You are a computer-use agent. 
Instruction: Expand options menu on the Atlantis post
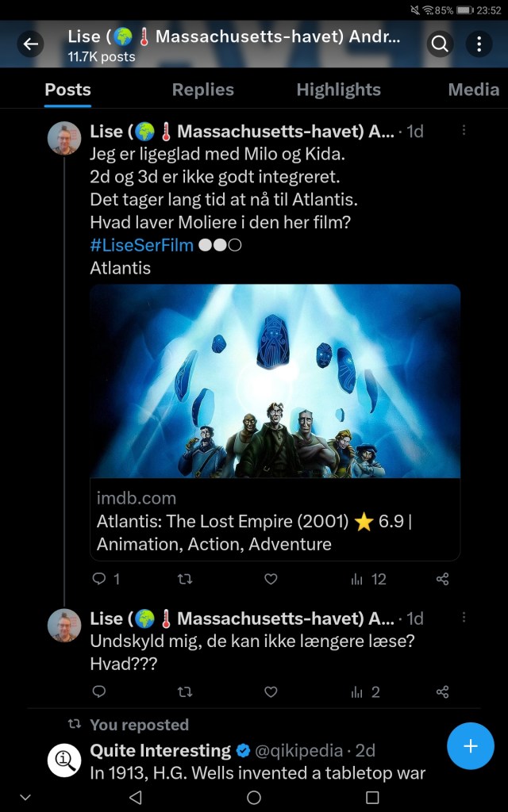click(x=464, y=131)
